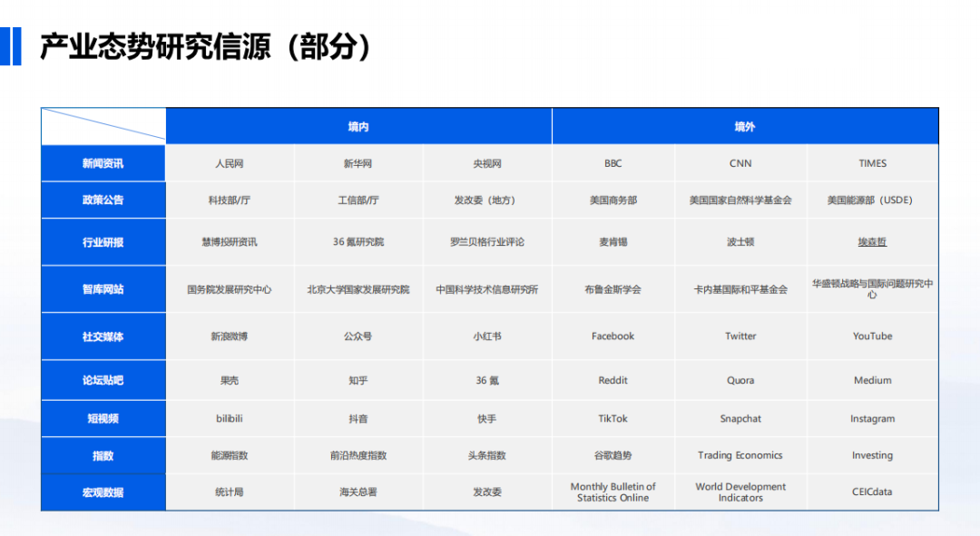
Task: Open the 人民网 source cell
Action: tap(230, 163)
